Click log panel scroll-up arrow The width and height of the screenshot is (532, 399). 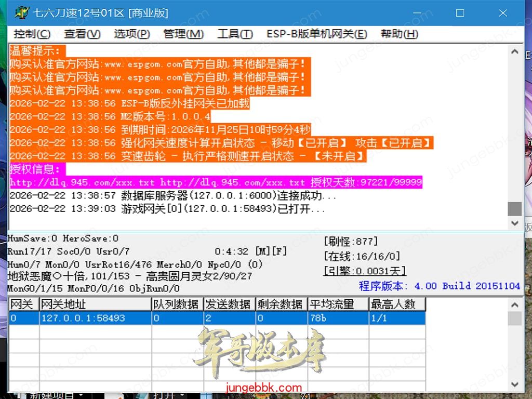(x=514, y=52)
